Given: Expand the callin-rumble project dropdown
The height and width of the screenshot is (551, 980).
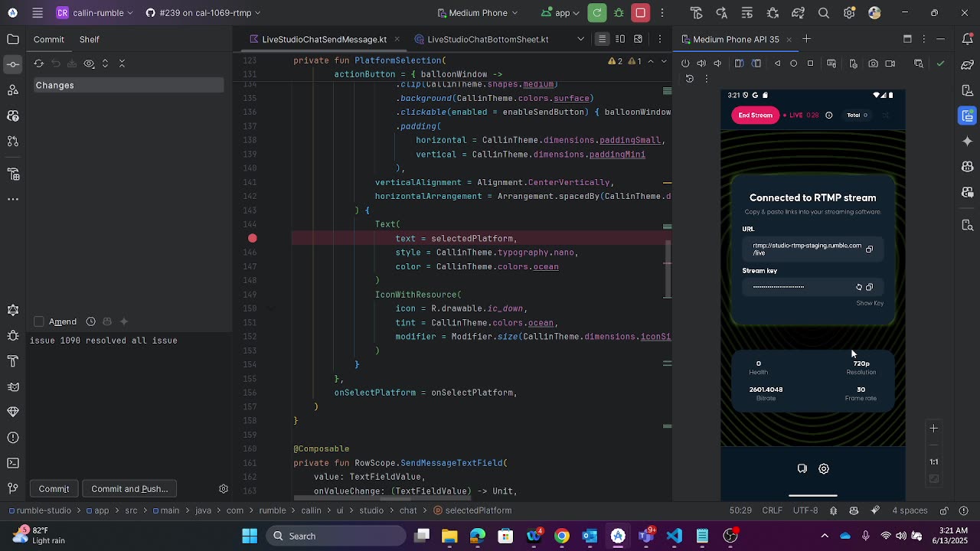Looking at the screenshot, I should [x=95, y=13].
